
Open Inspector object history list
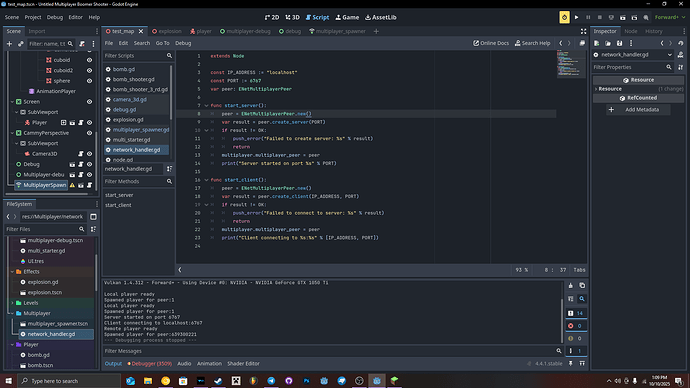tap(680, 43)
